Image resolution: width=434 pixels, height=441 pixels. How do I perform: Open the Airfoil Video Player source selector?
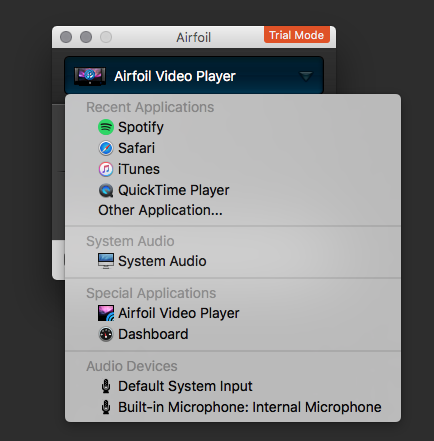click(194, 76)
